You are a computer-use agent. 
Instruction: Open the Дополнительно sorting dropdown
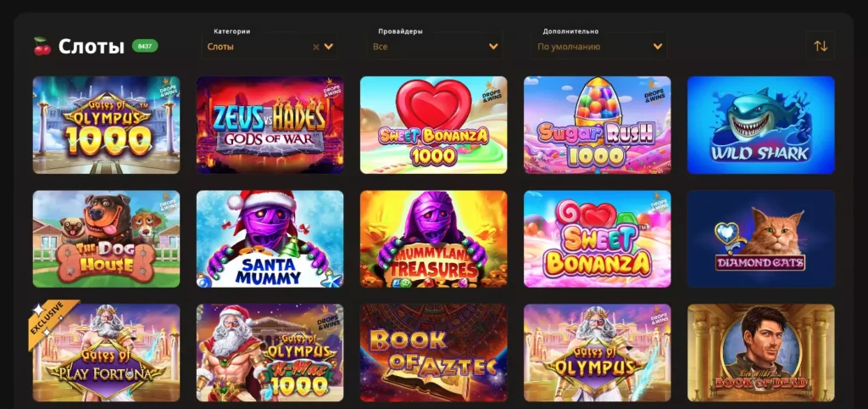coord(599,47)
